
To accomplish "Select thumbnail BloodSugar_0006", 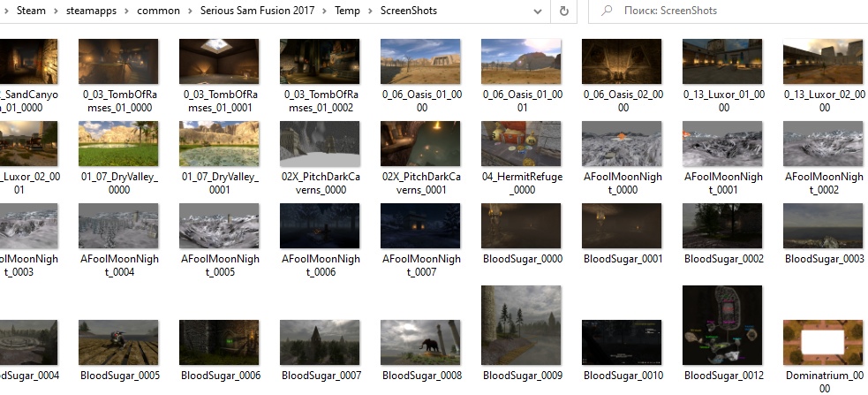I will 219,343.
